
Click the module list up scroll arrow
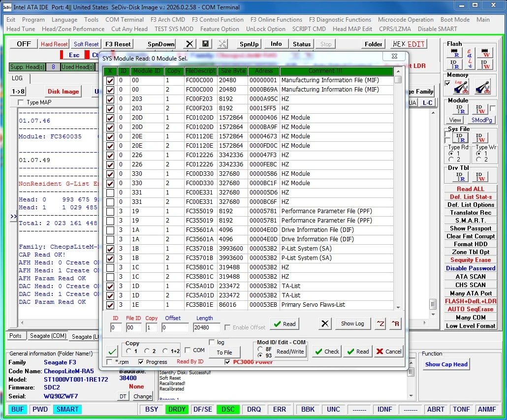pyautogui.click(x=398, y=71)
